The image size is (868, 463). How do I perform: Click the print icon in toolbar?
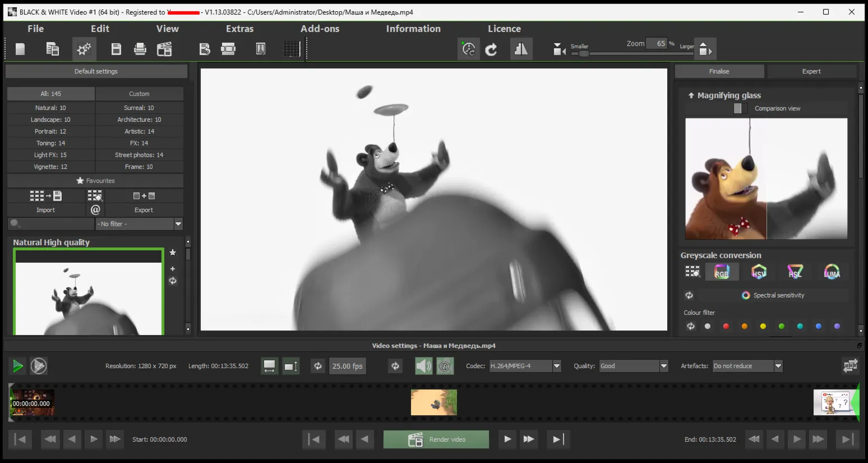pos(140,49)
